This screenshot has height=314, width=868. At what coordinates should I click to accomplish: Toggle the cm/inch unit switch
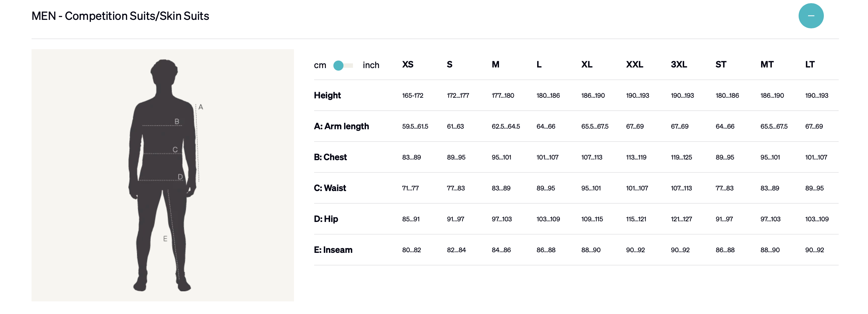tap(343, 65)
